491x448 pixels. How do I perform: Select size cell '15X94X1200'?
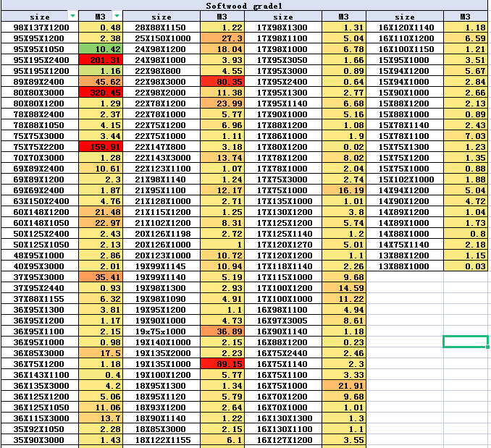405,71
